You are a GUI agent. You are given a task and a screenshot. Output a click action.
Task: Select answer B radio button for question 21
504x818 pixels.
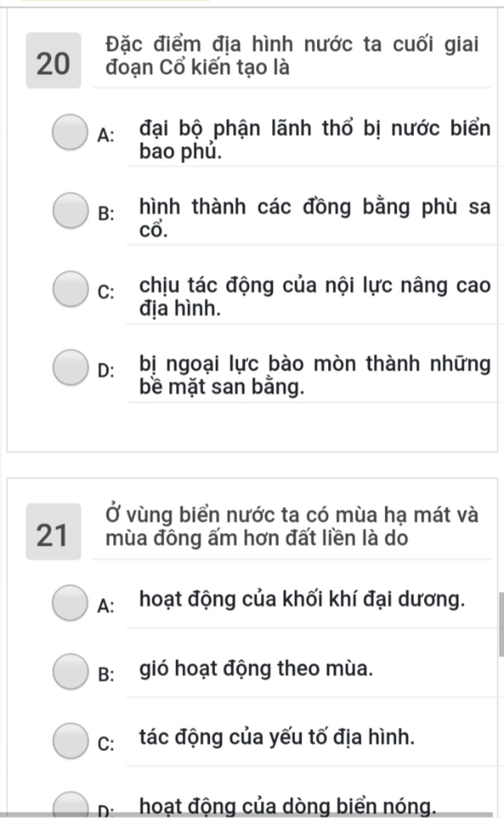[70, 672]
